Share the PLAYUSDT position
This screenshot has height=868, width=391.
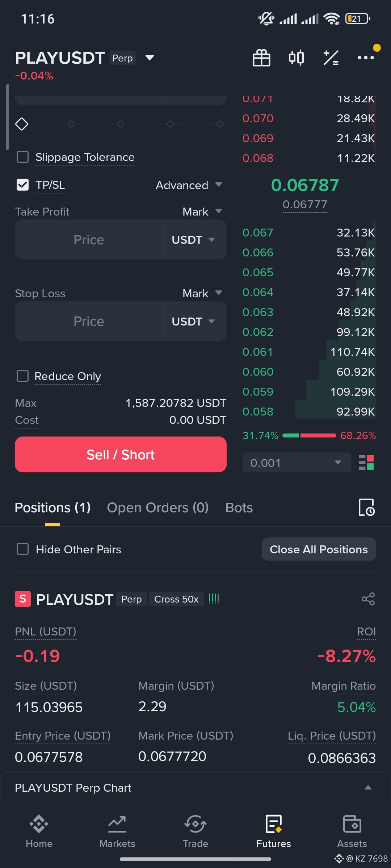368,599
